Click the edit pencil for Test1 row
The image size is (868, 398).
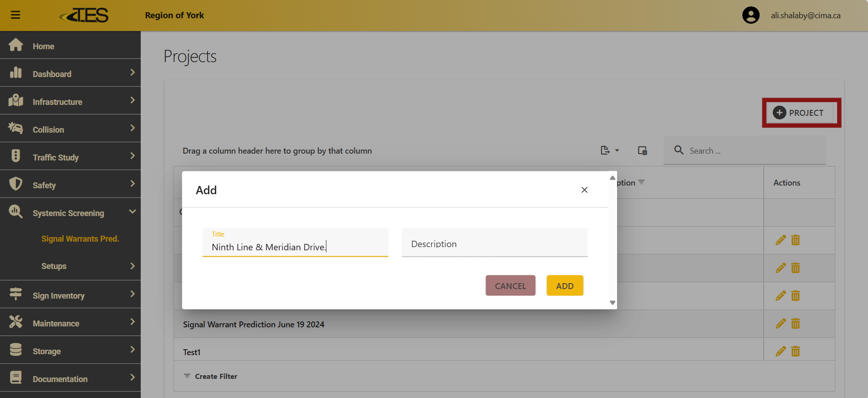click(x=781, y=351)
